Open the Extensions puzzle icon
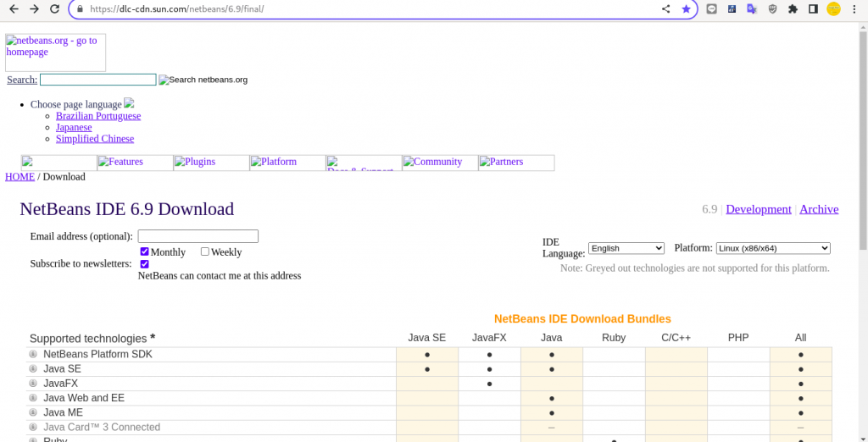 coord(793,8)
